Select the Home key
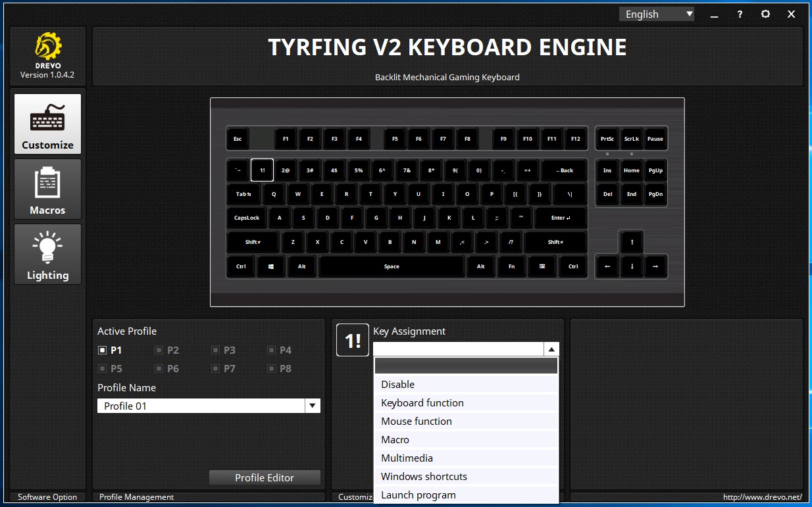 tap(632, 170)
